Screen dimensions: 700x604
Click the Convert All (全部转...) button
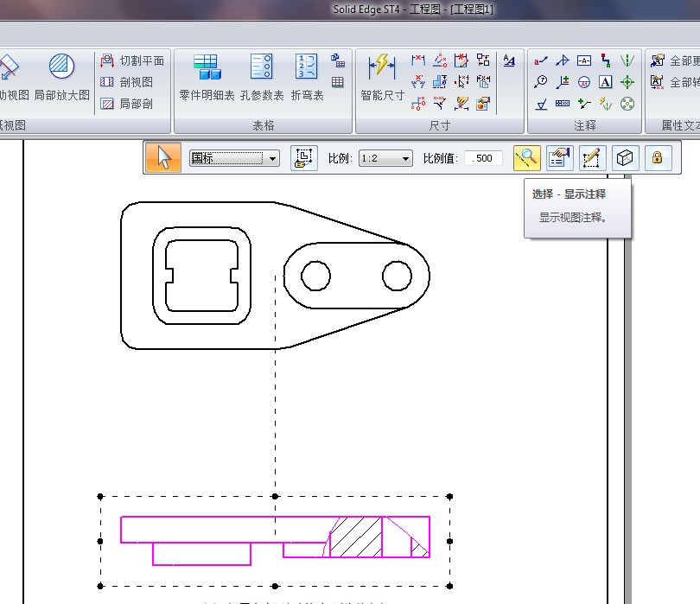675,82
